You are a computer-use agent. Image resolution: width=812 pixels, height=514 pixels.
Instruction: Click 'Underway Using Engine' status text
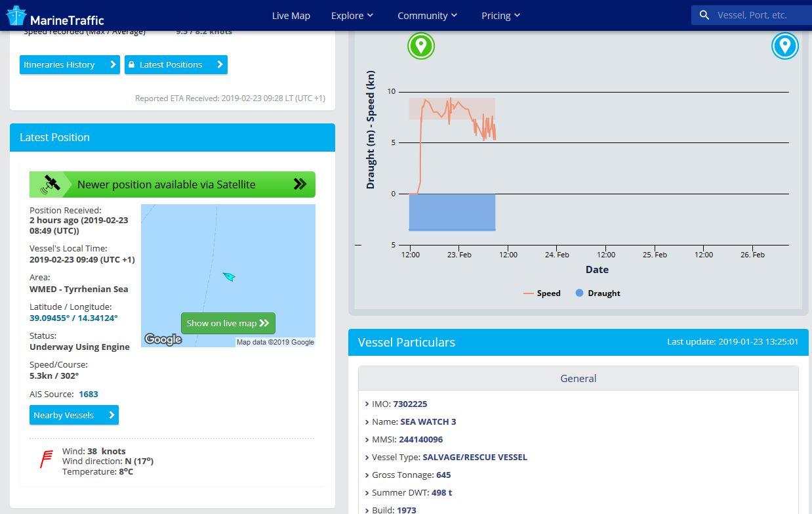[79, 347]
